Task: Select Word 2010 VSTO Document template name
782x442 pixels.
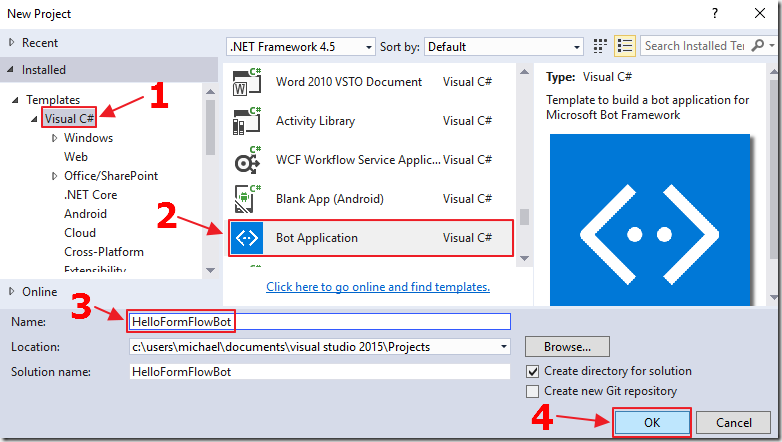Action: (x=349, y=82)
